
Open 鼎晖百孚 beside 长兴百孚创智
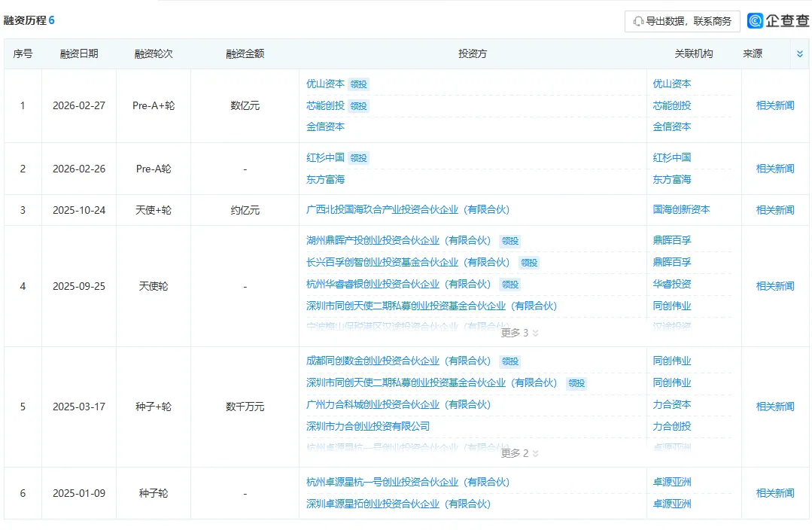672,262
